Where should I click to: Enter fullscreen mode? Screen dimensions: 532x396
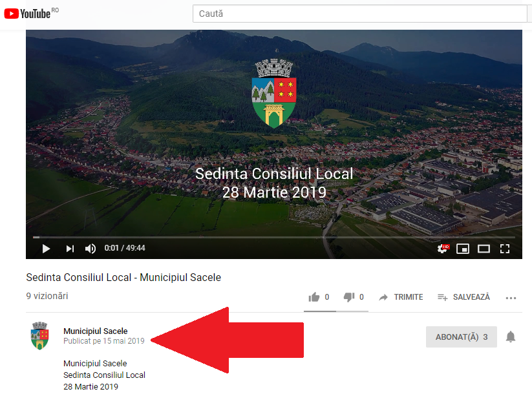[505, 248]
